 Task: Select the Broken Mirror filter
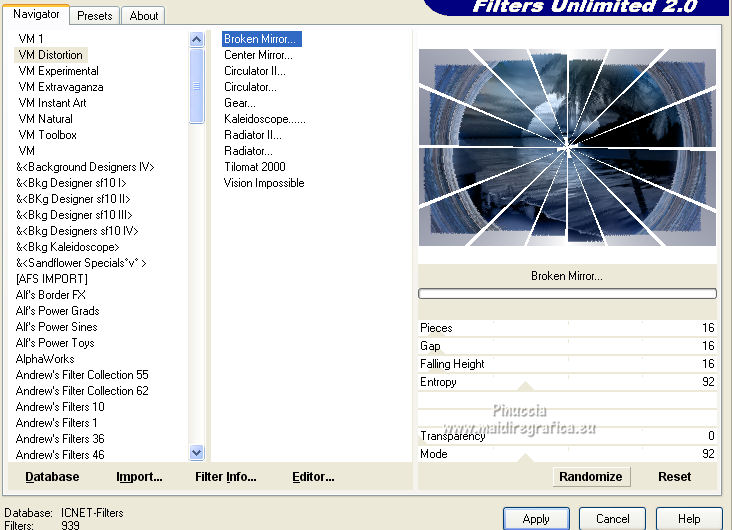point(261,39)
